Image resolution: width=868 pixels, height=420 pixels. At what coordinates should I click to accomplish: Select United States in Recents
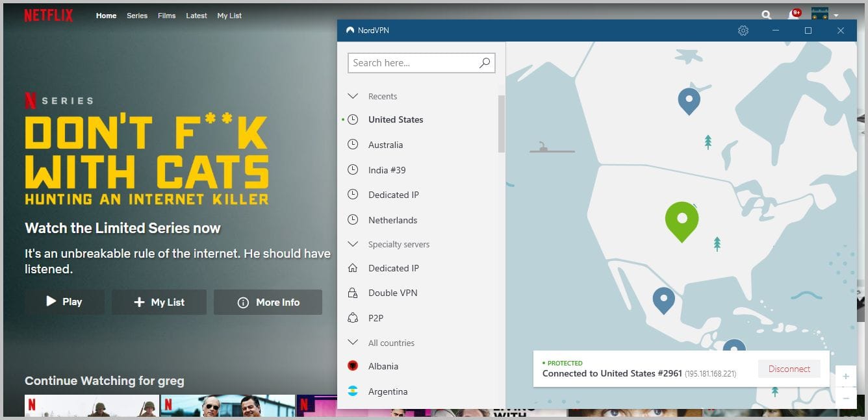pos(396,119)
